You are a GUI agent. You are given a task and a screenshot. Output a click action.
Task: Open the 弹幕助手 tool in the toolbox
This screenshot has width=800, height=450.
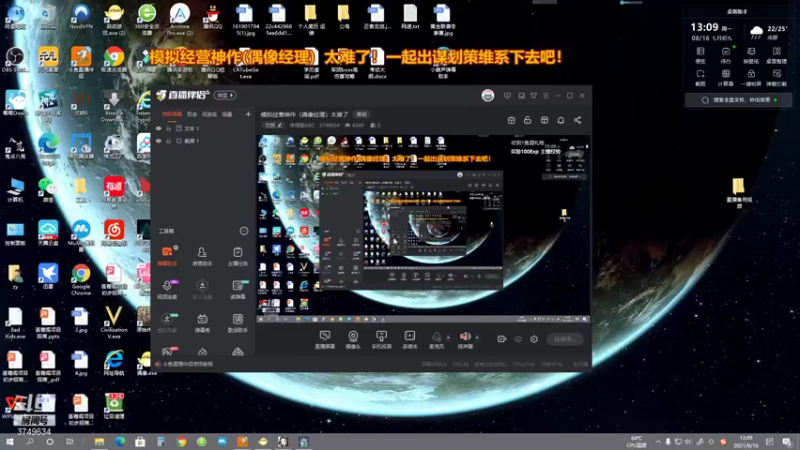tap(167, 256)
